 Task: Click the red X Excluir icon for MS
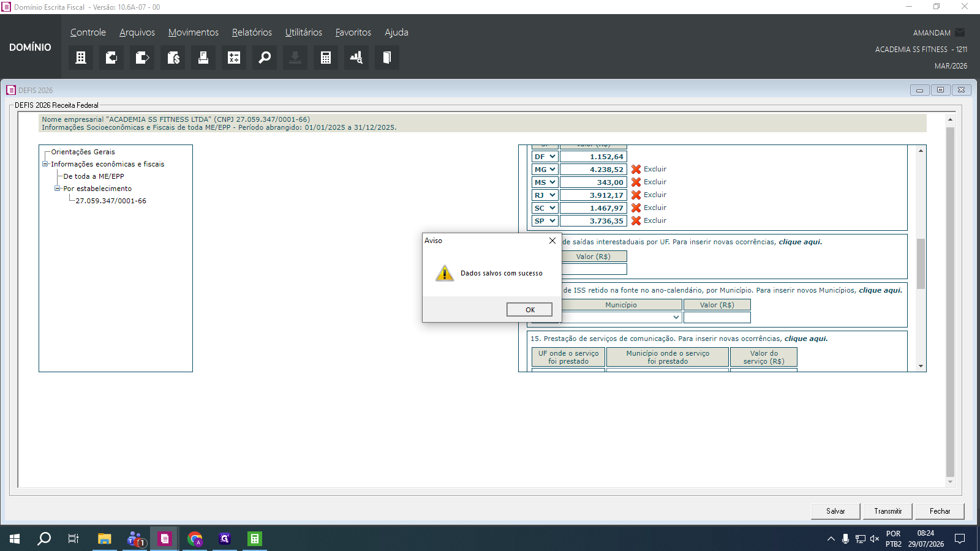pyautogui.click(x=636, y=182)
